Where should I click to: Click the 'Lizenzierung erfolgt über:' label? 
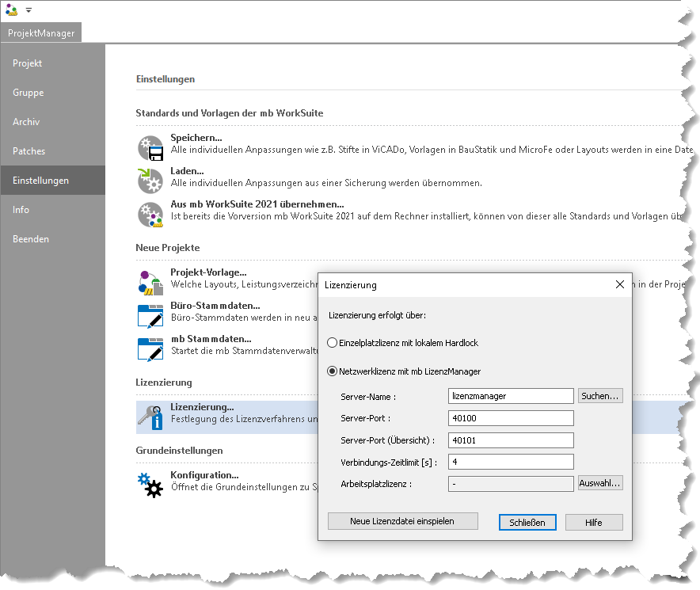377,315
